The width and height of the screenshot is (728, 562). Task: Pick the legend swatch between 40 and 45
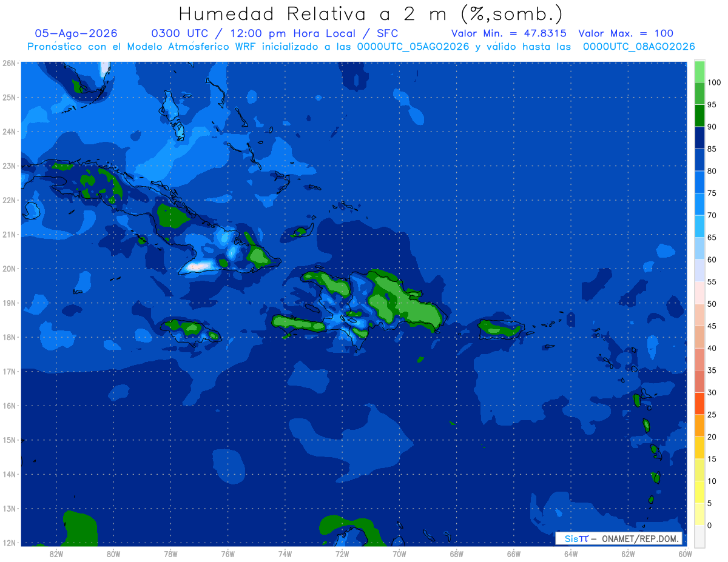click(699, 336)
